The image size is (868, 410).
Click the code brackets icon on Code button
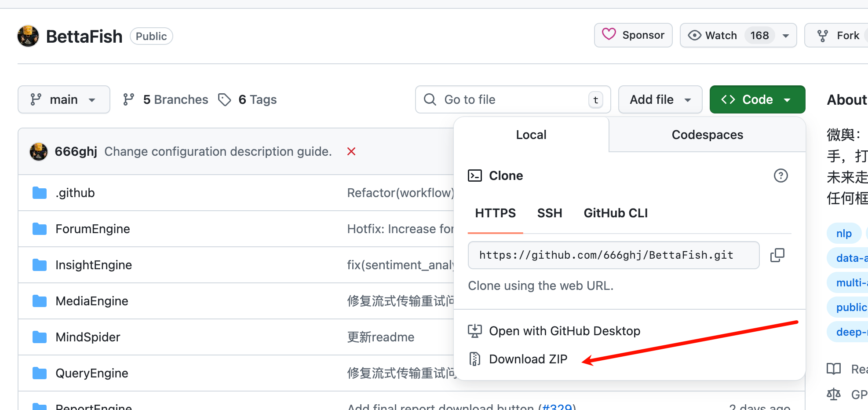click(728, 99)
